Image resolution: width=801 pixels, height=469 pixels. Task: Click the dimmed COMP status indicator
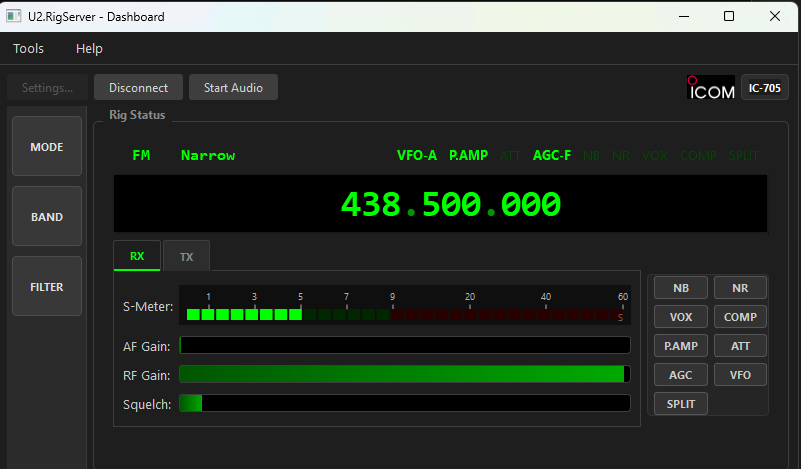click(698, 155)
